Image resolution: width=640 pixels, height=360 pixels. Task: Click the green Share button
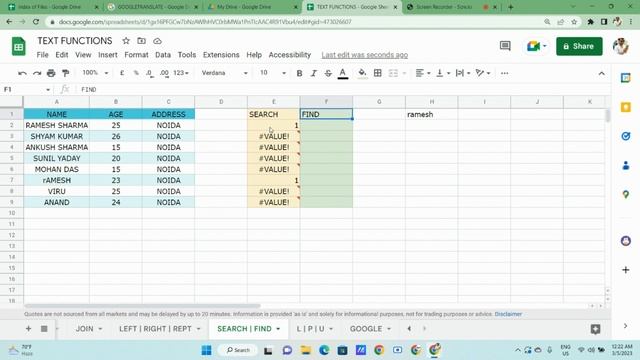click(x=579, y=46)
